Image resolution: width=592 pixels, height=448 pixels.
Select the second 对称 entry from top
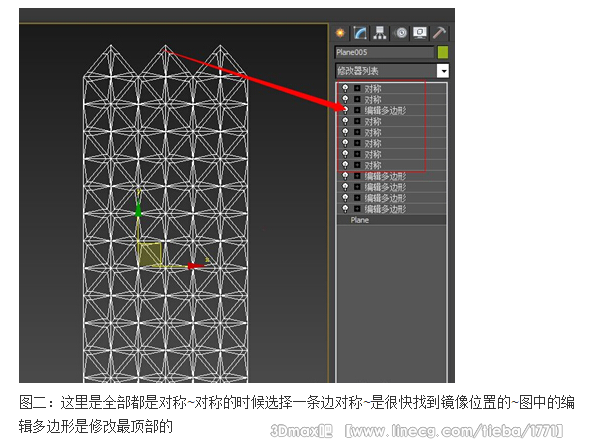point(373,100)
